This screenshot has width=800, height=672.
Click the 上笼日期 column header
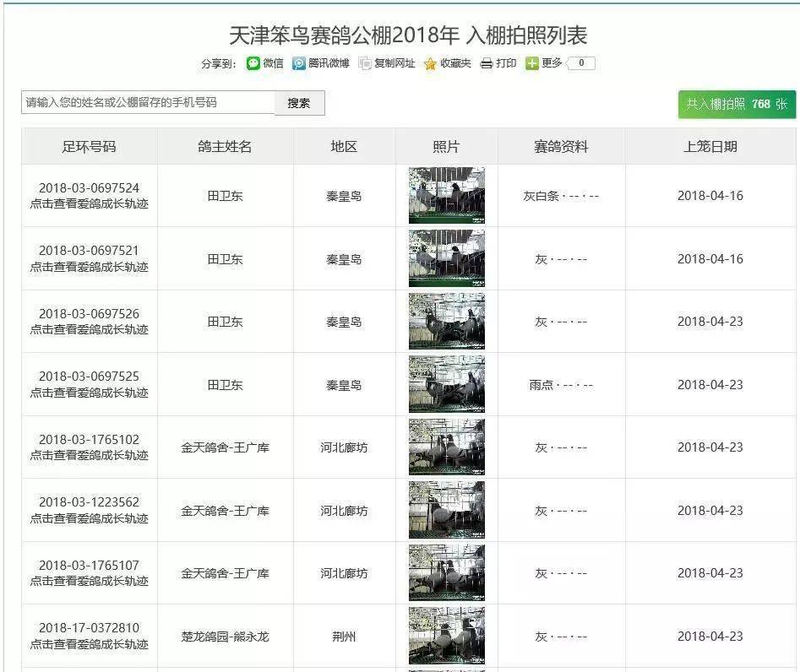click(710, 147)
